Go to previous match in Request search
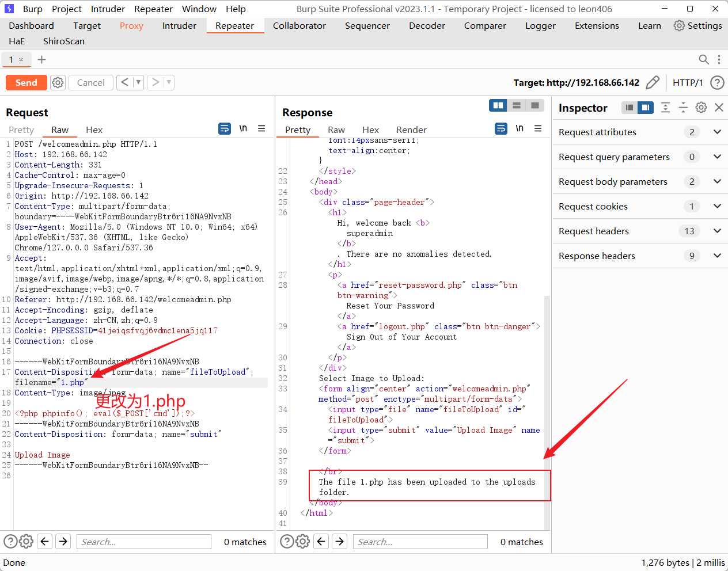728x571 pixels. point(45,541)
